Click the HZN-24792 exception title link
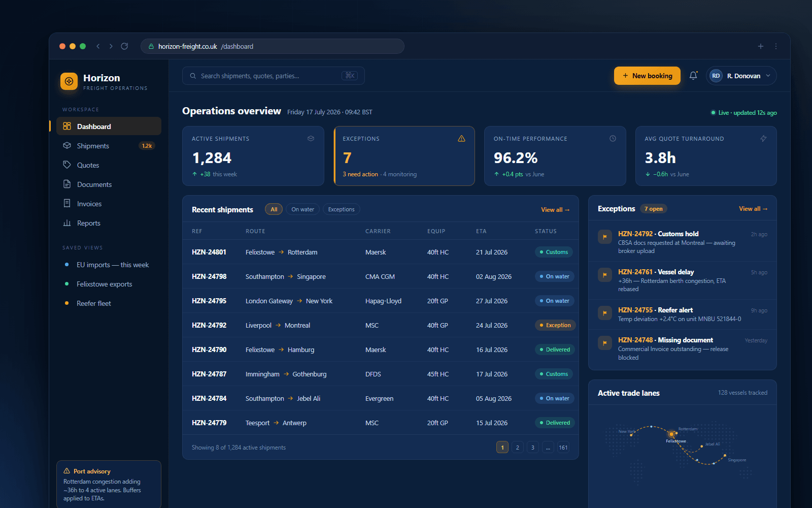Viewport: 812px width, 508px height. 658,234
